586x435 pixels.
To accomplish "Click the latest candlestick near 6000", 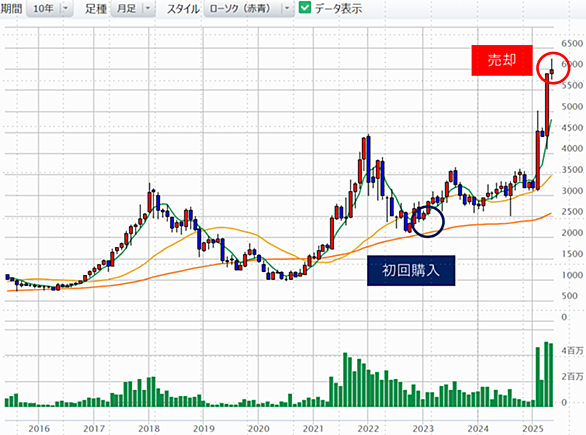I will click(x=552, y=71).
